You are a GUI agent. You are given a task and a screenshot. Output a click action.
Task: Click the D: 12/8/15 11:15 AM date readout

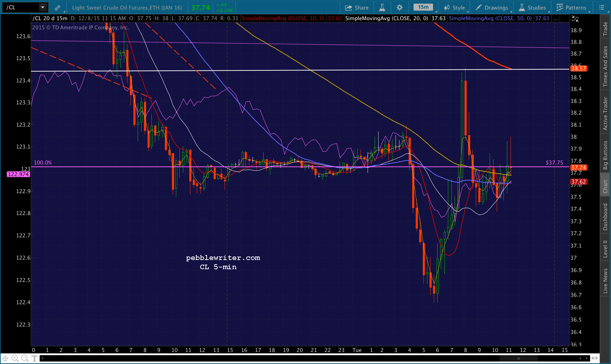[x=98, y=18]
